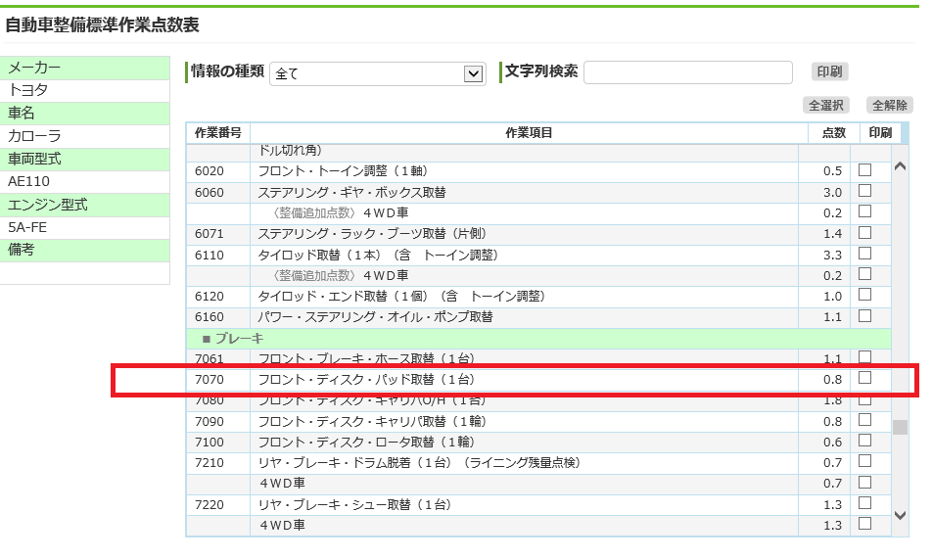Check print box for 7220 シュー取替
The width and height of the screenshot is (932, 560).
pyautogui.click(x=864, y=503)
